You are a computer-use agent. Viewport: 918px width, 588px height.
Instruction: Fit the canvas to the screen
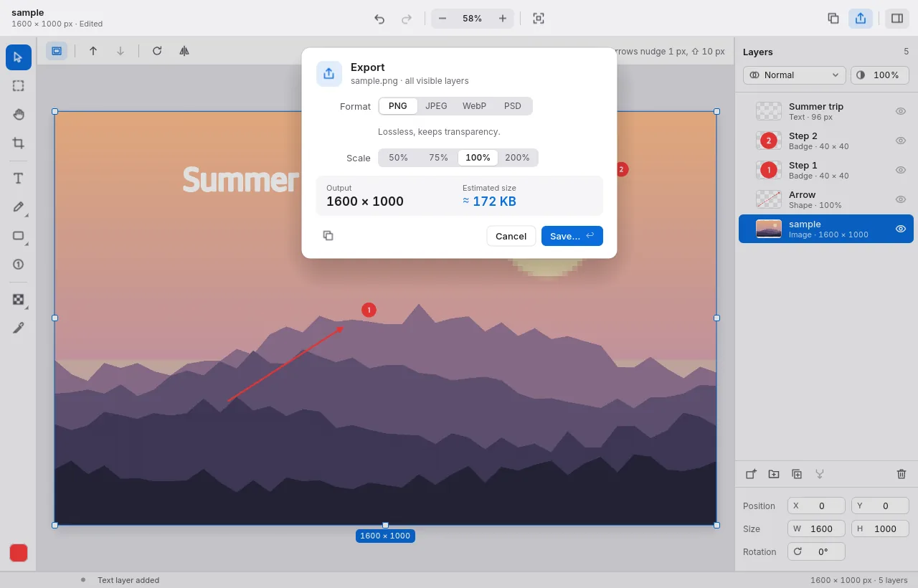tap(539, 19)
